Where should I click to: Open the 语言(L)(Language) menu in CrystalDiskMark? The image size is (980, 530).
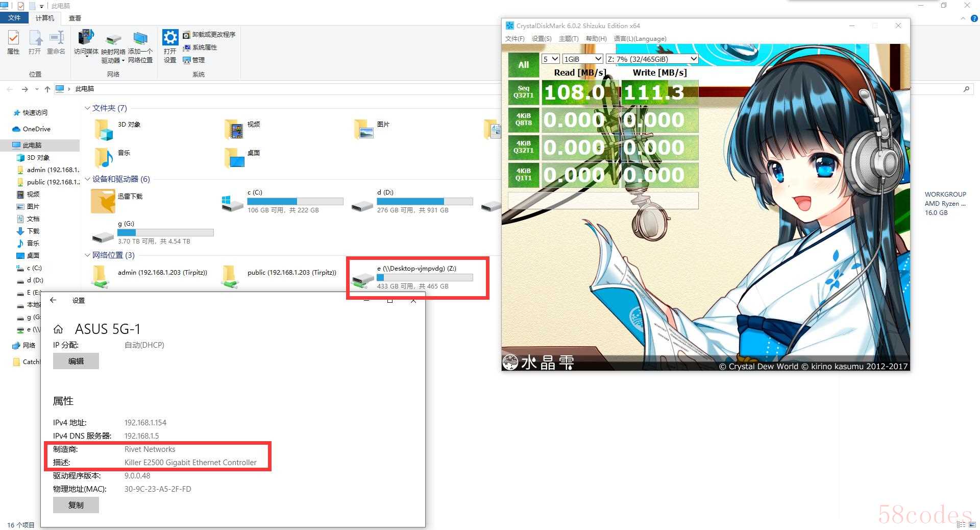click(x=640, y=39)
